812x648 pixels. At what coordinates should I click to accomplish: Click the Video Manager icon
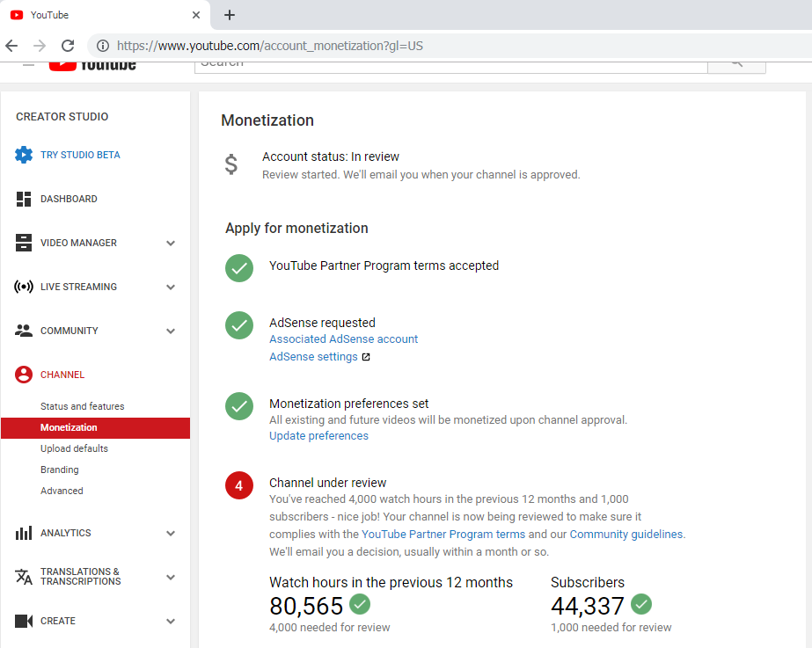point(23,243)
